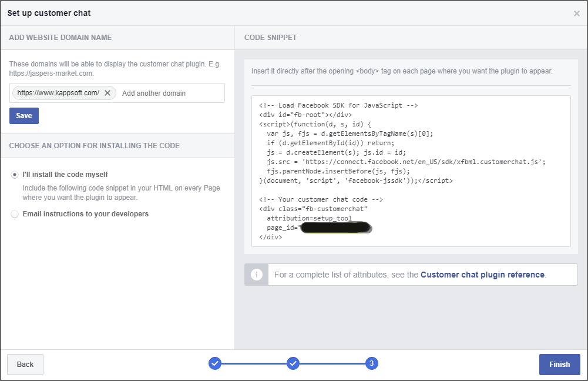The height and width of the screenshot is (381, 588).
Task: Click the Load Facebook SDK comment line
Action: 338,105
